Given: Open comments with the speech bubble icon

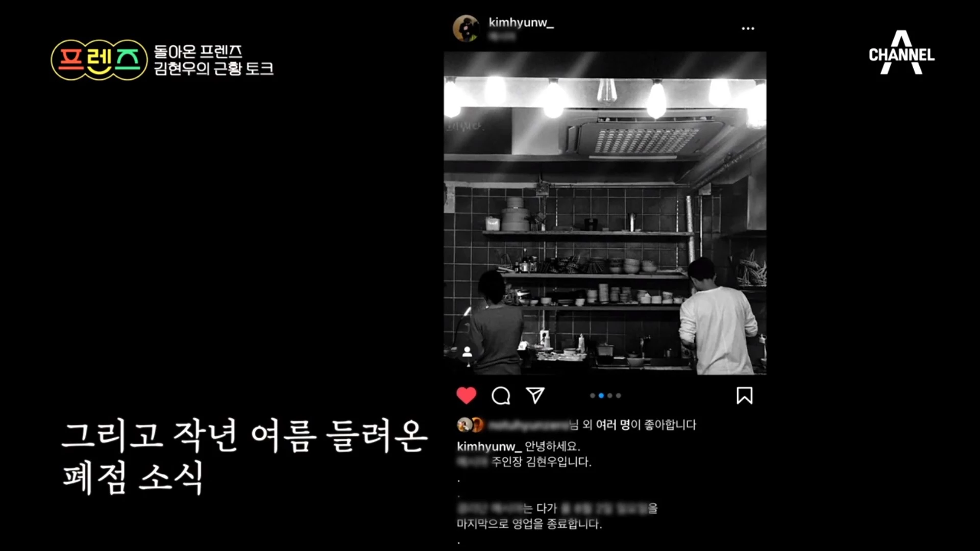Looking at the screenshot, I should coord(501,395).
